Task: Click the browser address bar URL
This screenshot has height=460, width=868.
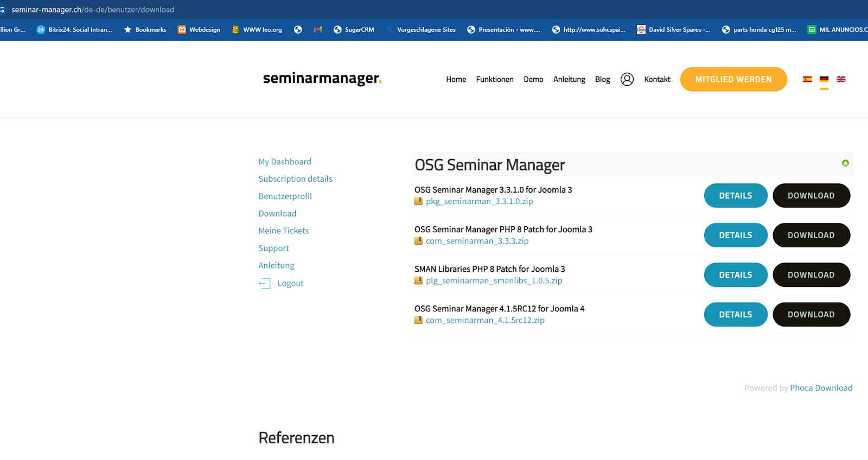Action: point(93,10)
